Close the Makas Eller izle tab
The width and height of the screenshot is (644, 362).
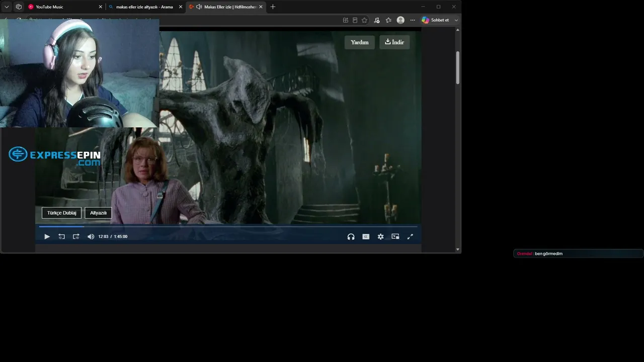(x=261, y=7)
